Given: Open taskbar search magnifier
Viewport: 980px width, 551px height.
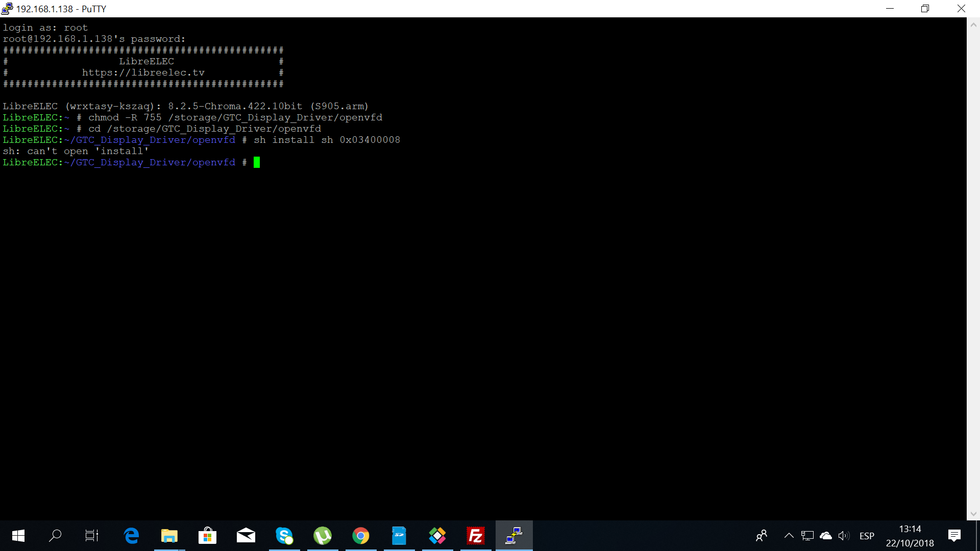Looking at the screenshot, I should pos(55,536).
